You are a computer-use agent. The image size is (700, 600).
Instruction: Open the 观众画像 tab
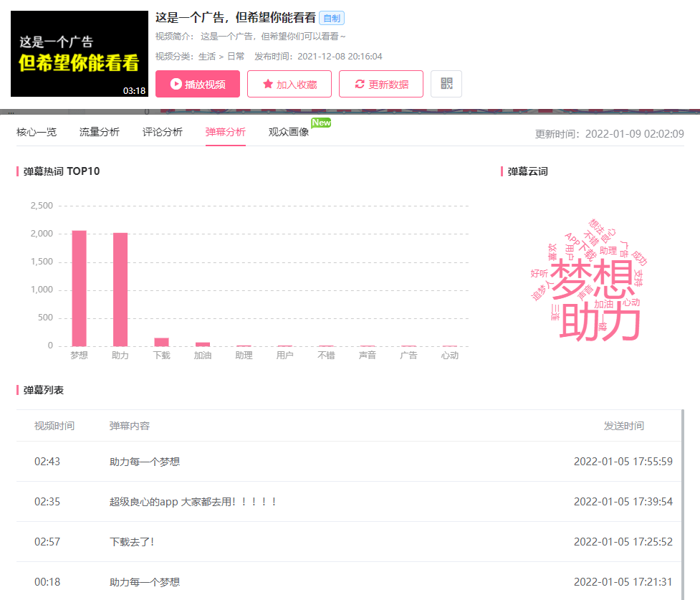(289, 132)
